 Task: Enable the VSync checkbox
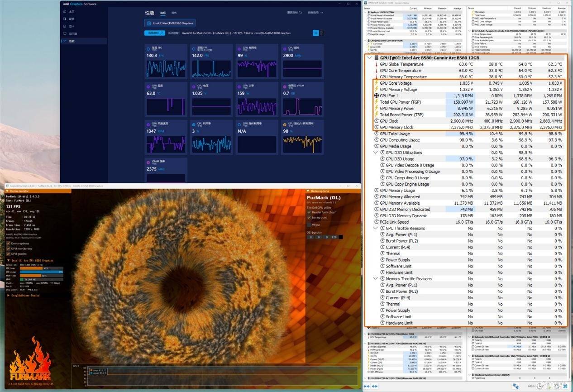[x=309, y=224]
